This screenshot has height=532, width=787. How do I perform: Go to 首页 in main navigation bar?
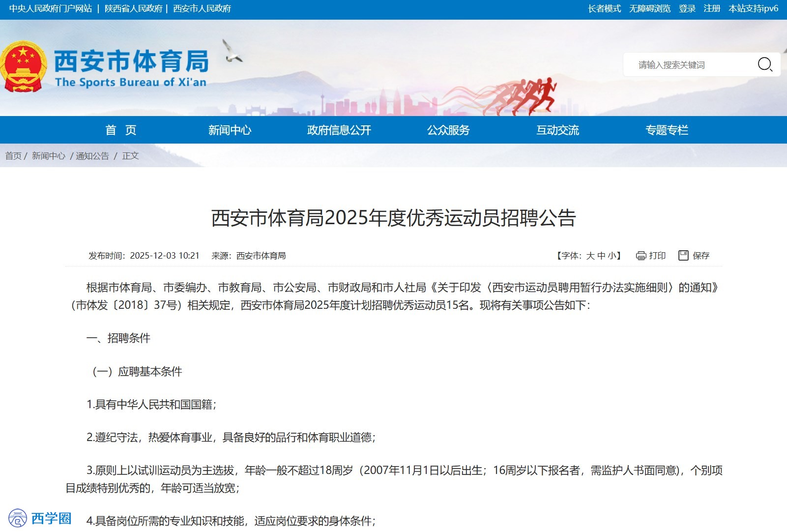[x=120, y=130]
